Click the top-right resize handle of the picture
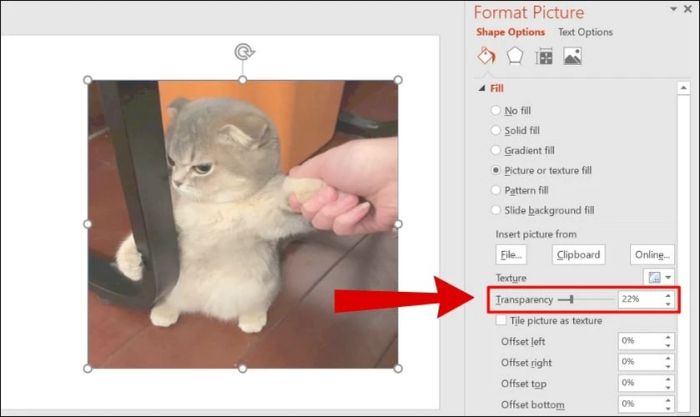Screen dimensions: 700x417 point(398,80)
